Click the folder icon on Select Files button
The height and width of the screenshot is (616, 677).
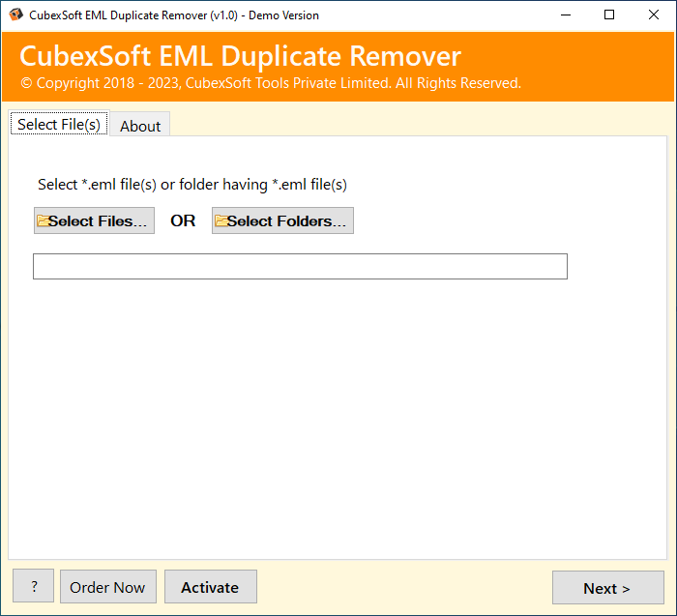pyautogui.click(x=44, y=220)
